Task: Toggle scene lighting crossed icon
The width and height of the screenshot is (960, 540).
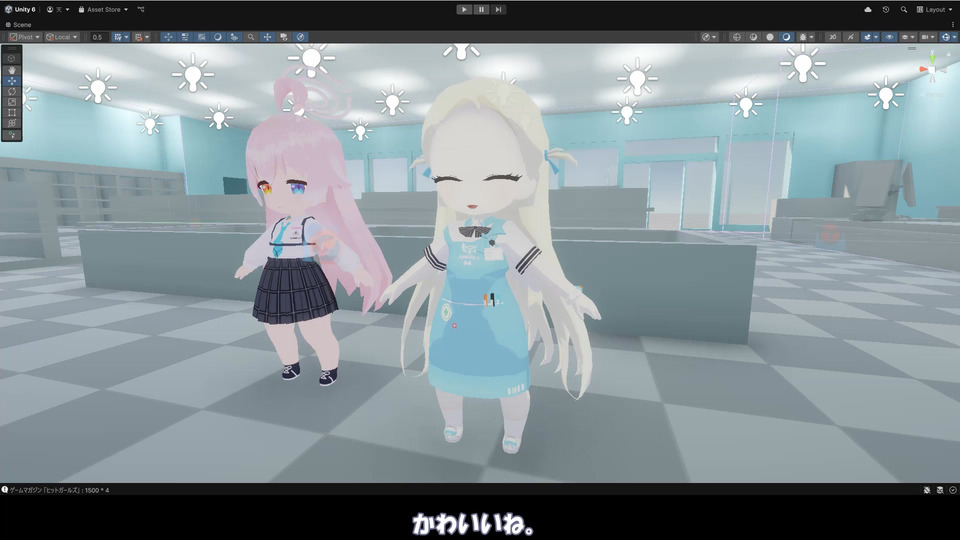Action: [x=850, y=37]
